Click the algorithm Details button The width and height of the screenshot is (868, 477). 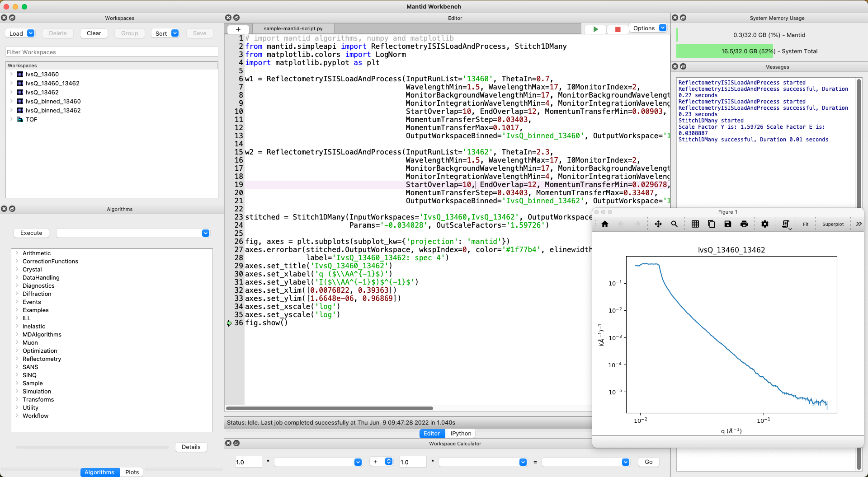pos(191,447)
